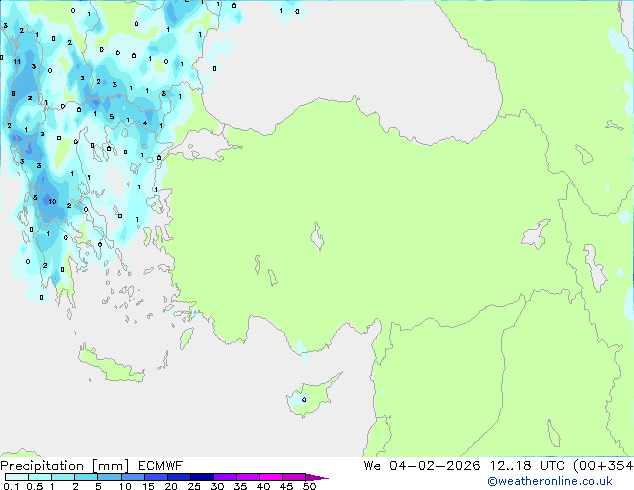634x490 pixels.
Task: Click the precipitation value 11 marker
Action: (17, 62)
